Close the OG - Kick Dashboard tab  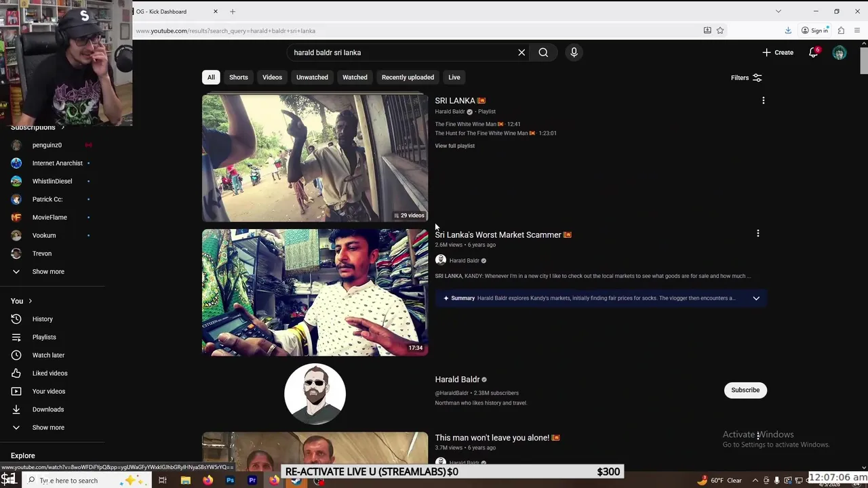coord(216,12)
